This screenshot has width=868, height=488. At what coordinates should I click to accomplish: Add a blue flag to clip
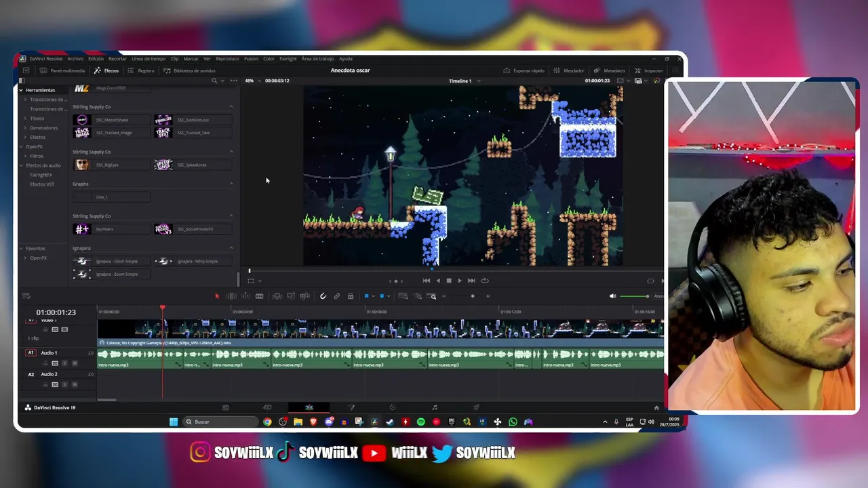[366, 296]
